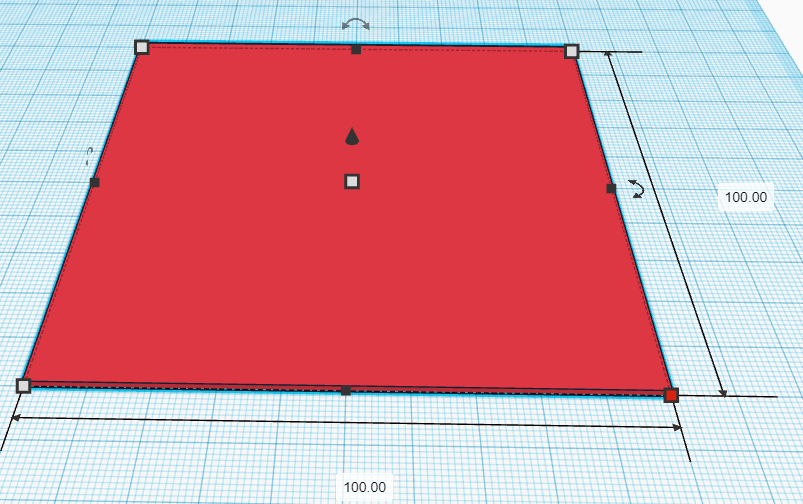The height and width of the screenshot is (504, 803).
Task: Edit the right-side 100.00 dimension value
Action: 746,197
